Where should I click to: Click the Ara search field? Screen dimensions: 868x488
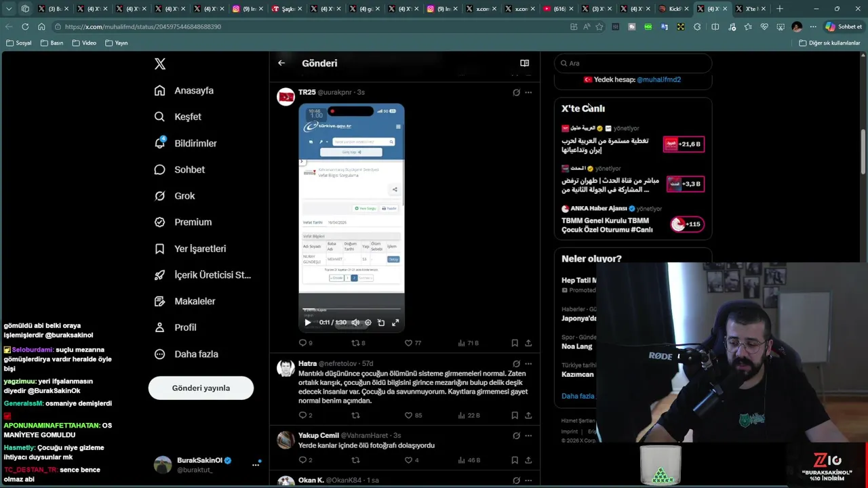click(633, 63)
